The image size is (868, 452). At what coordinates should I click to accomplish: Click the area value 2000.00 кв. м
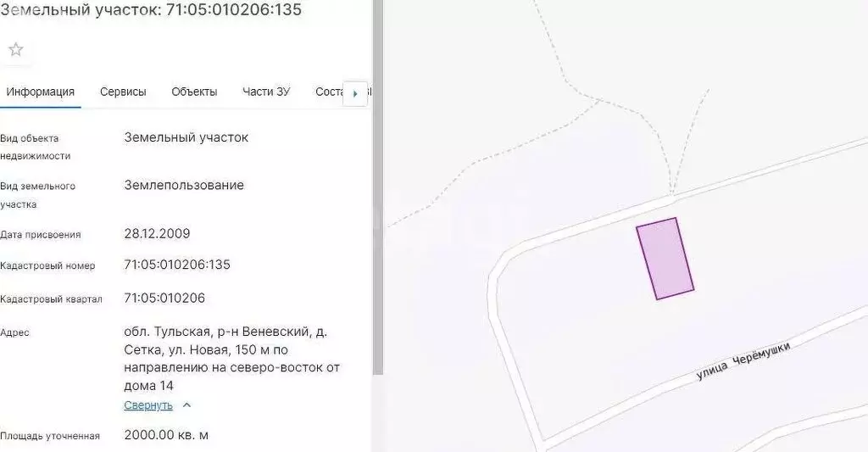pyautogui.click(x=166, y=435)
